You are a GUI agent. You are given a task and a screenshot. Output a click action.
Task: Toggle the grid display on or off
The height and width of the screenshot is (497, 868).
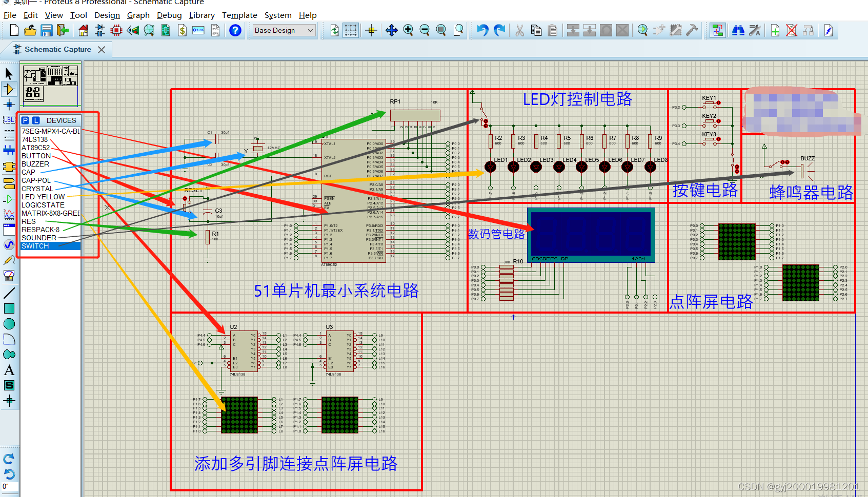click(351, 30)
